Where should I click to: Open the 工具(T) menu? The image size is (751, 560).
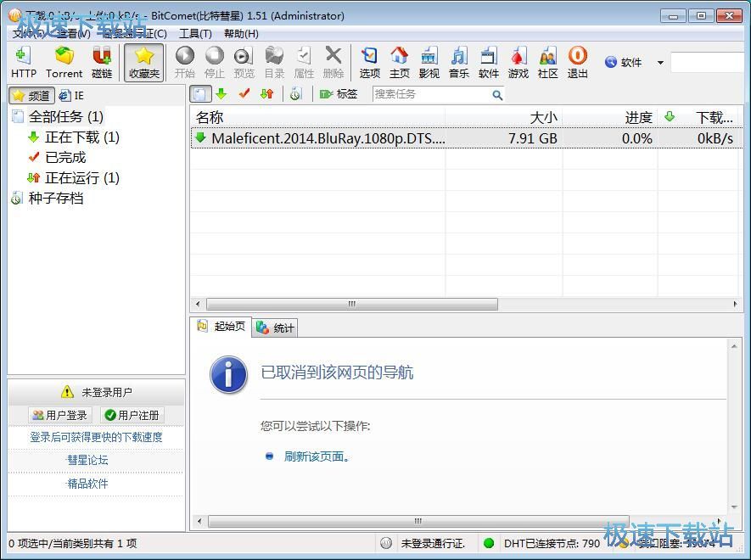click(x=195, y=34)
